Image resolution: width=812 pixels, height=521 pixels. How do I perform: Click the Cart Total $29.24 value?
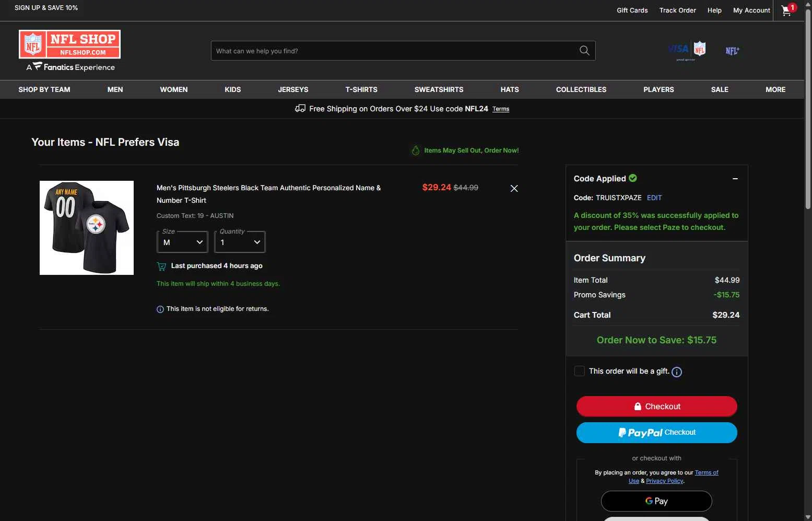coord(726,315)
